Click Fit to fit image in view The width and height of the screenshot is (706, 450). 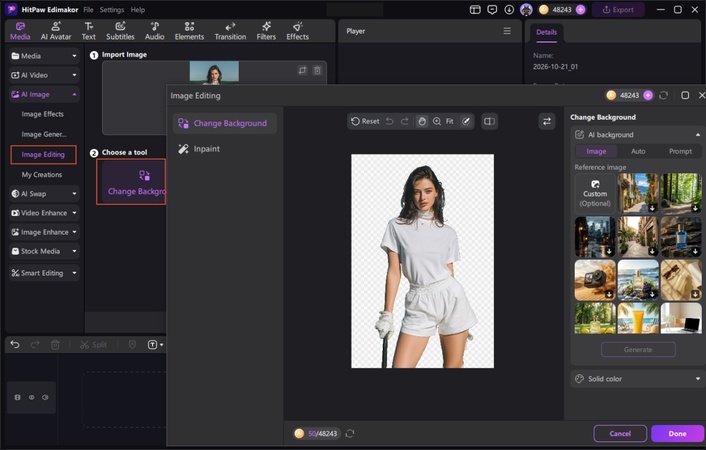tap(449, 121)
